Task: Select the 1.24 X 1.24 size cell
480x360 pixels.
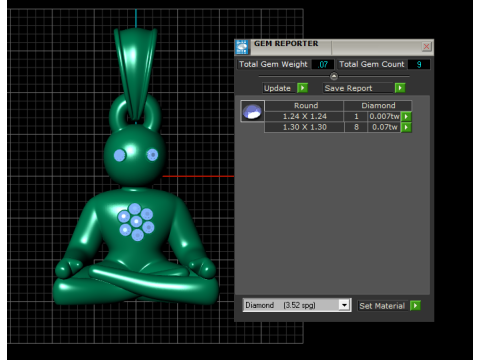Action: point(304,116)
